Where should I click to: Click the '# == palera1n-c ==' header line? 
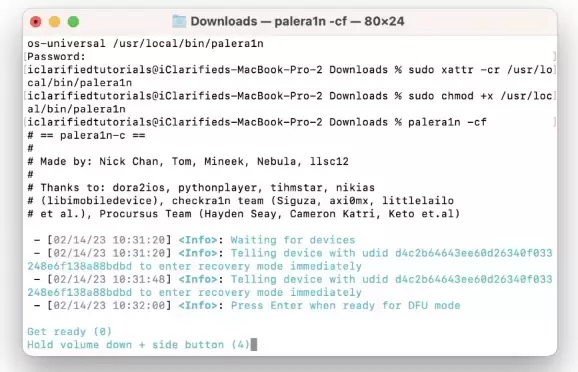86,135
